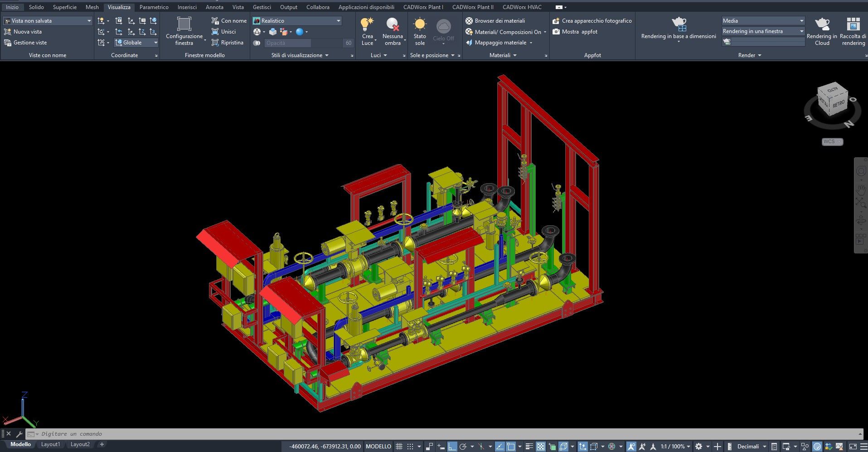Toggle grid display in status bar
This screenshot has width=868, height=452.
tap(399, 447)
